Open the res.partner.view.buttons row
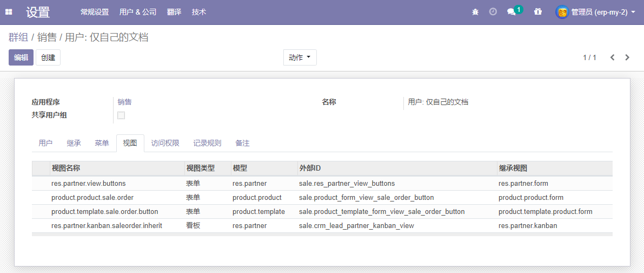644x273 pixels. [x=322, y=184]
